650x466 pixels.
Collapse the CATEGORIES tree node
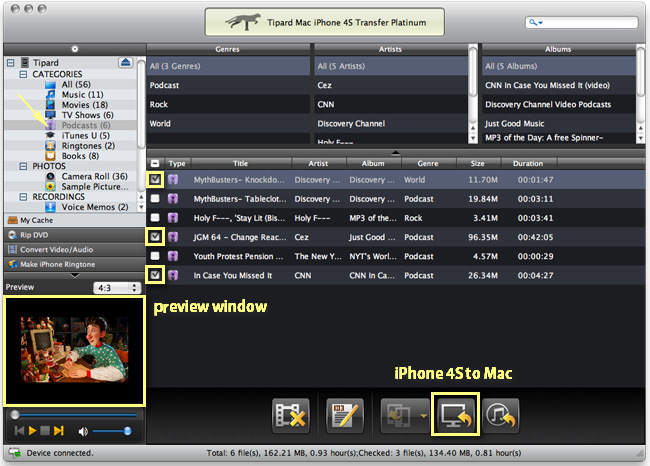tap(23, 74)
